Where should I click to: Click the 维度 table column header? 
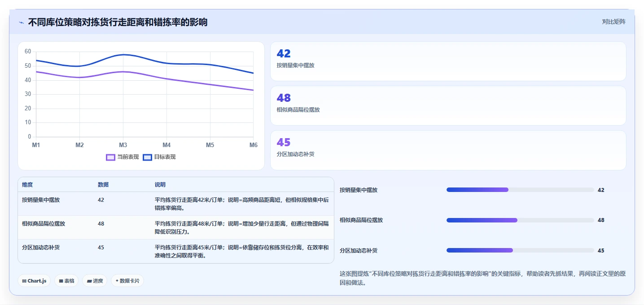click(27, 185)
